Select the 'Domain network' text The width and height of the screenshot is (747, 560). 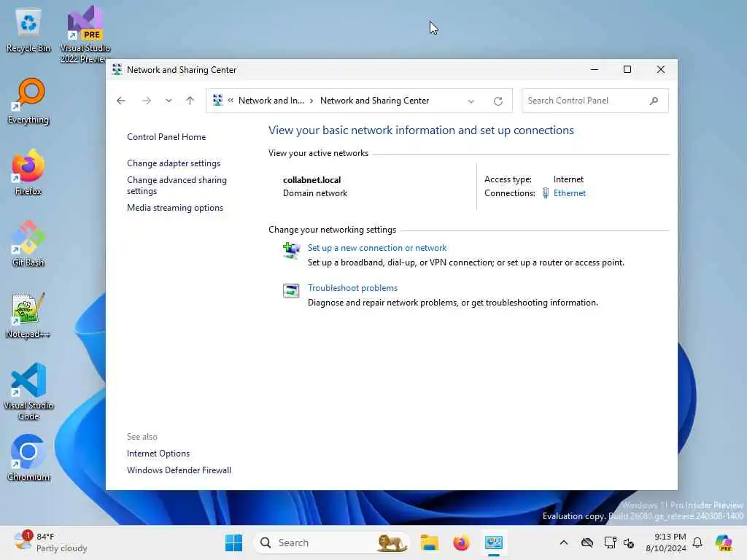click(x=315, y=193)
